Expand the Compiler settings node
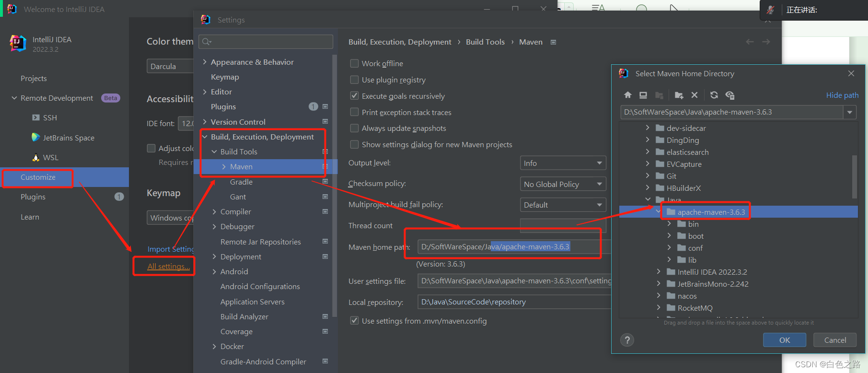868x373 pixels. [x=214, y=211]
